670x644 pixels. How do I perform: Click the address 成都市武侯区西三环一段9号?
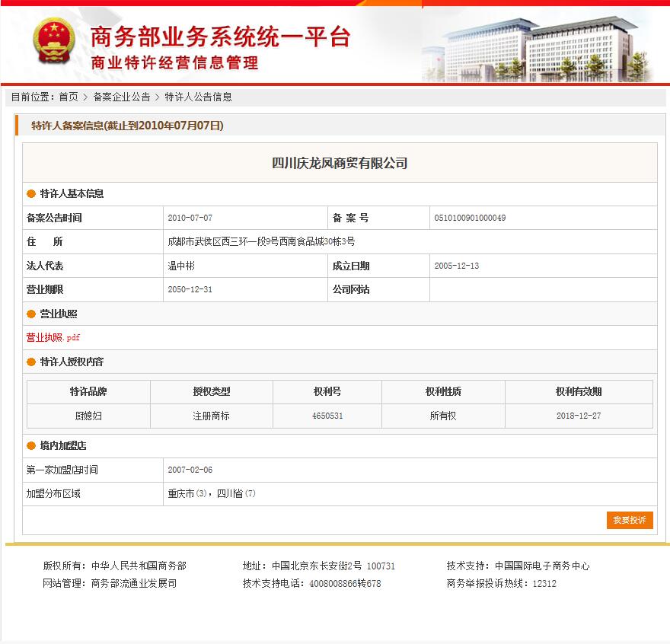223,242
